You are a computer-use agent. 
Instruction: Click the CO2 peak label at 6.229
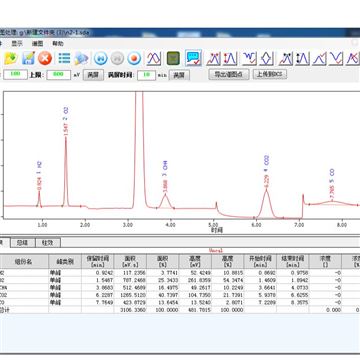click(x=266, y=172)
